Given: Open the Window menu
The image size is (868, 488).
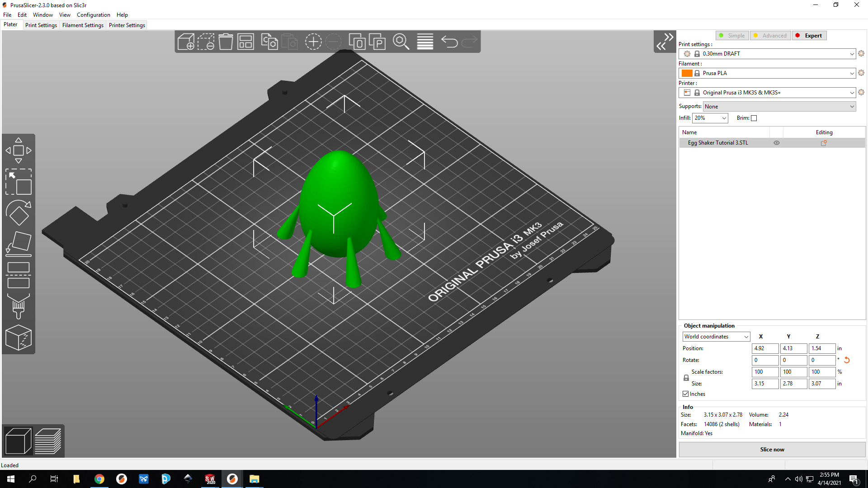Looking at the screenshot, I should point(43,15).
